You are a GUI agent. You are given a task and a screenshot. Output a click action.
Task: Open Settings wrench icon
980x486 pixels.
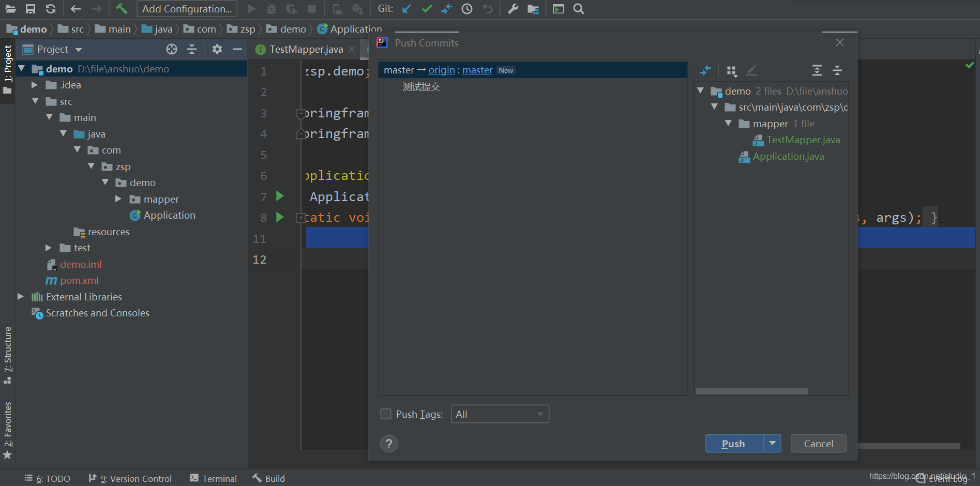pyautogui.click(x=512, y=9)
